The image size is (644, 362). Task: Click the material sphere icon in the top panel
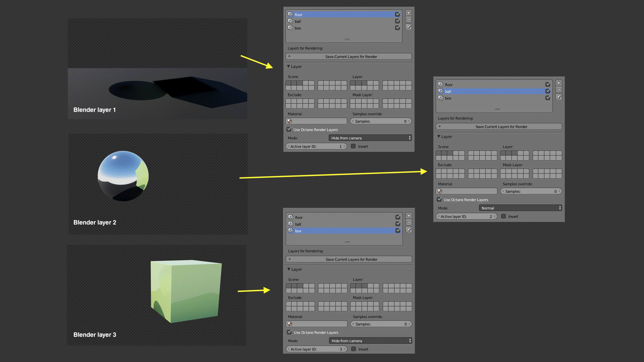(290, 121)
